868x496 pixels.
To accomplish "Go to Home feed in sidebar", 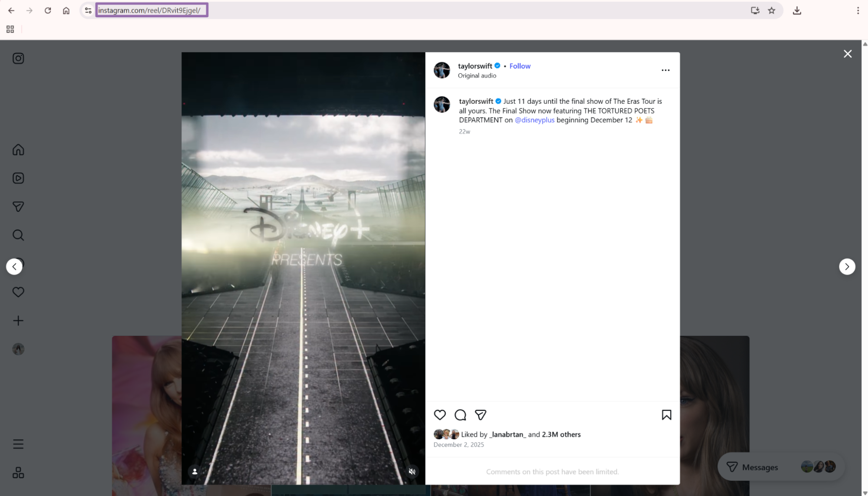I will [18, 150].
